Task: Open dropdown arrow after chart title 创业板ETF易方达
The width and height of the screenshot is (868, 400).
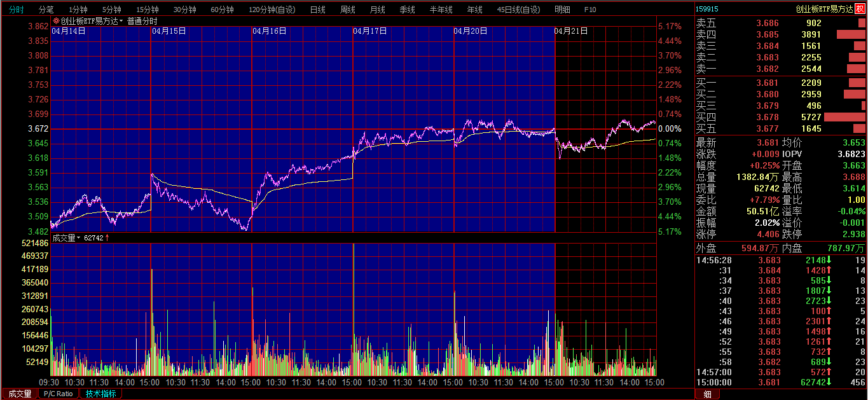Action: click(x=121, y=21)
